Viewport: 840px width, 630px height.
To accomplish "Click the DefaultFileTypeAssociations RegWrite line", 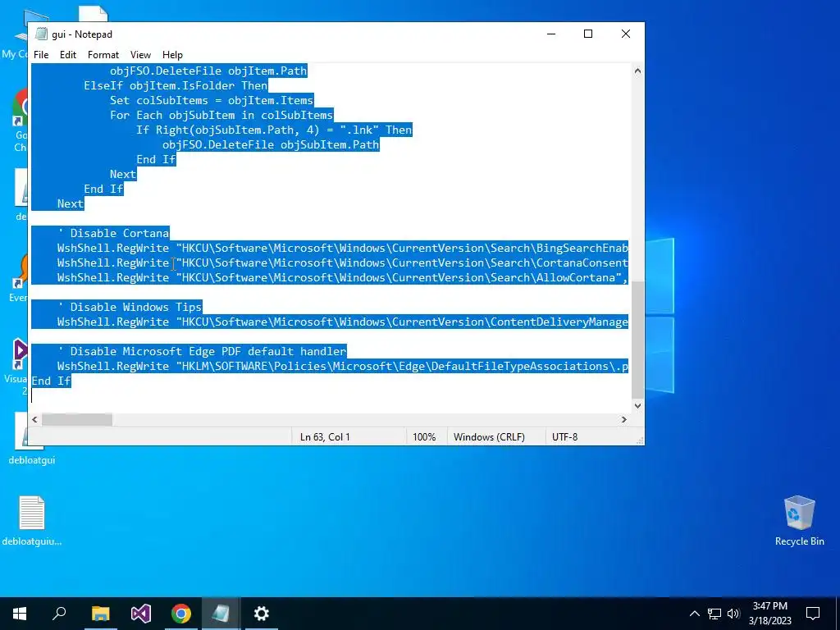I will pyautogui.click(x=342, y=367).
